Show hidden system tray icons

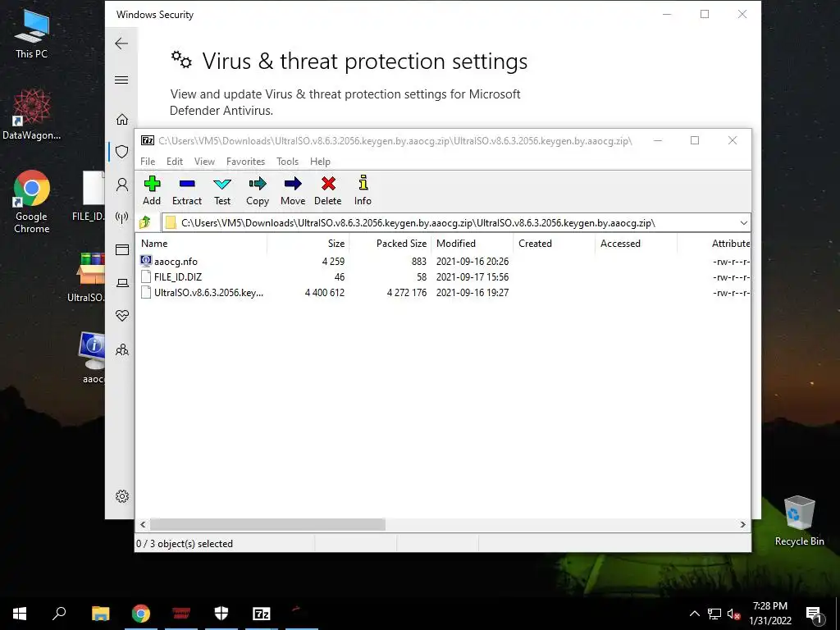tap(694, 614)
